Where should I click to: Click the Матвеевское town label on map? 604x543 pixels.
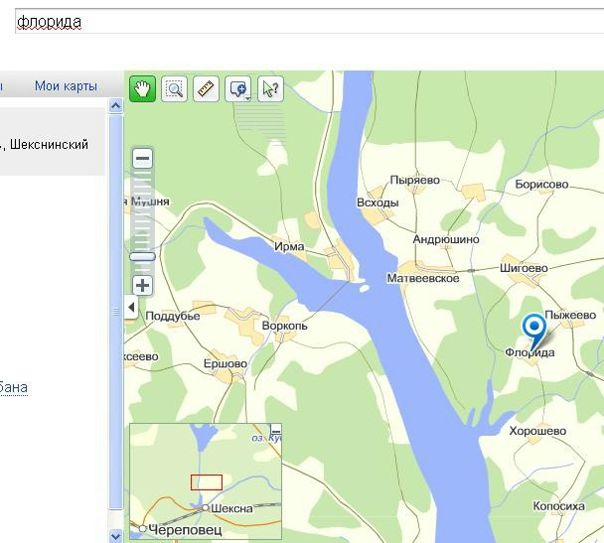423,278
